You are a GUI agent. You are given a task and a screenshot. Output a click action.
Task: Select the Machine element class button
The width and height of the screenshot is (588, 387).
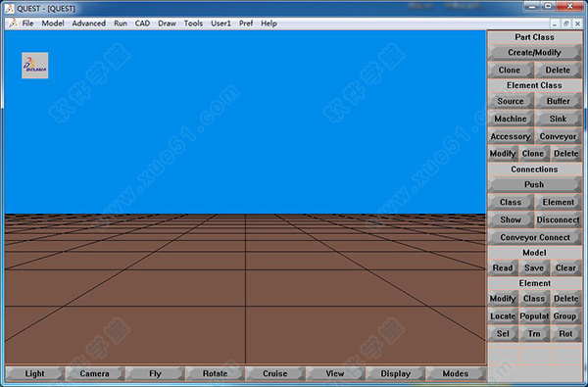click(x=511, y=119)
